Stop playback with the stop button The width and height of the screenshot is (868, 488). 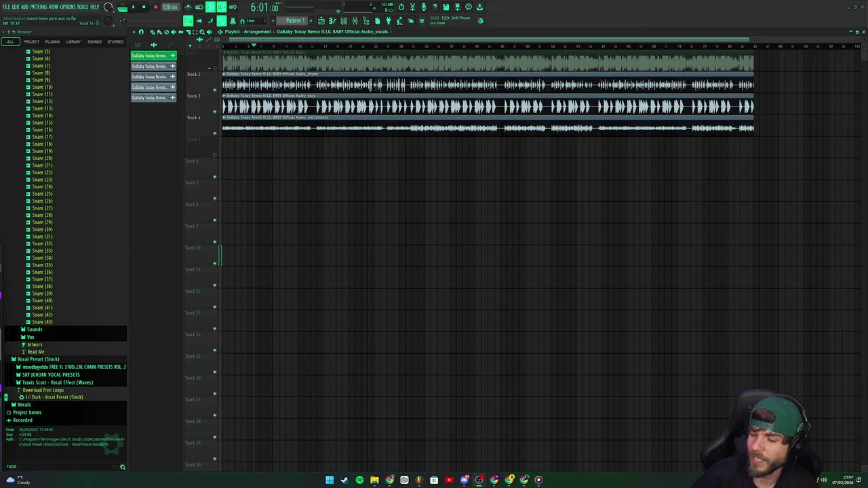[144, 7]
